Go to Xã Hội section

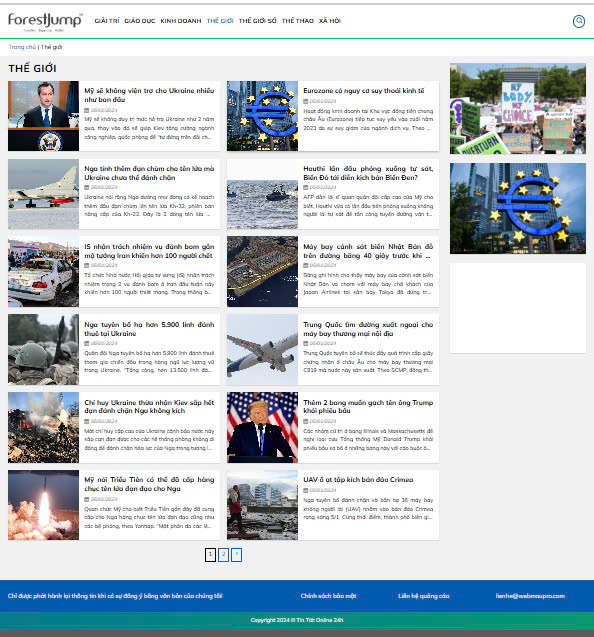pos(330,21)
